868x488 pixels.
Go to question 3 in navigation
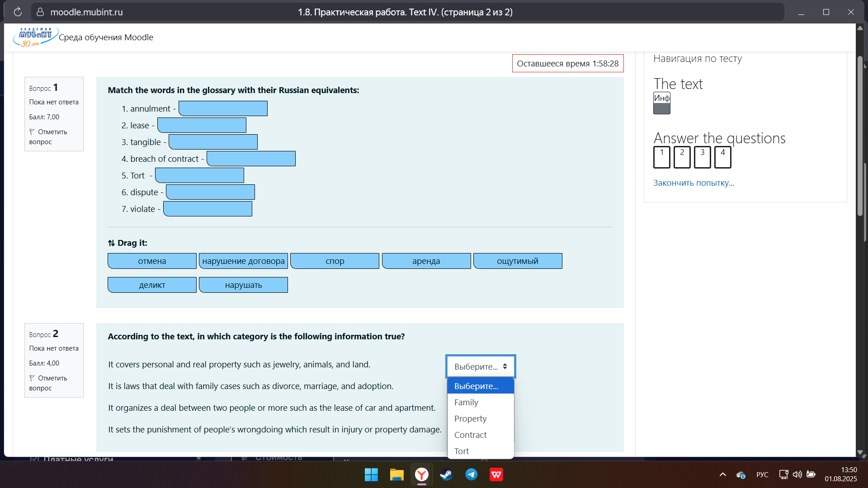[x=702, y=157]
